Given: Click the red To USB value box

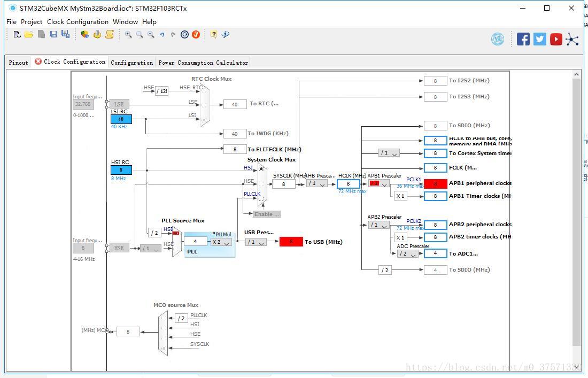Looking at the screenshot, I should click(x=291, y=242).
